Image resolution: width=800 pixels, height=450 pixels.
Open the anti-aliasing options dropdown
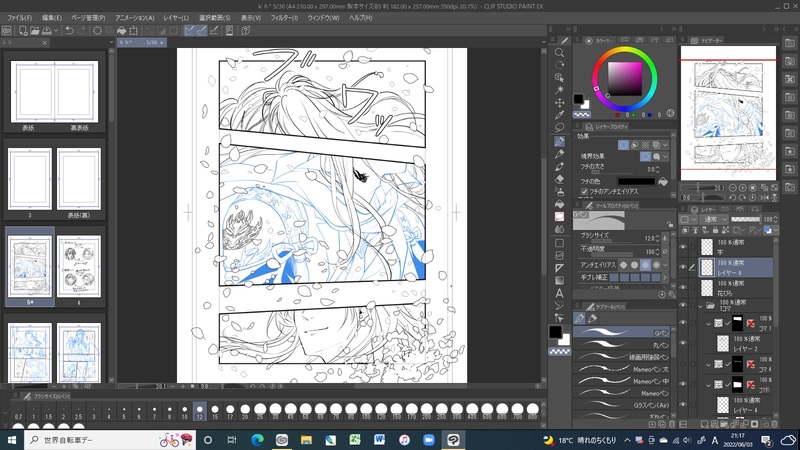(665, 265)
